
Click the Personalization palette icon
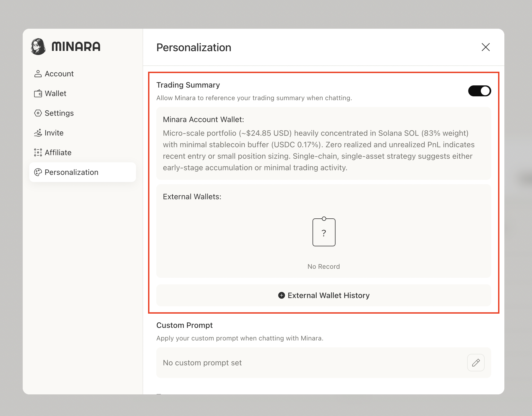point(38,172)
